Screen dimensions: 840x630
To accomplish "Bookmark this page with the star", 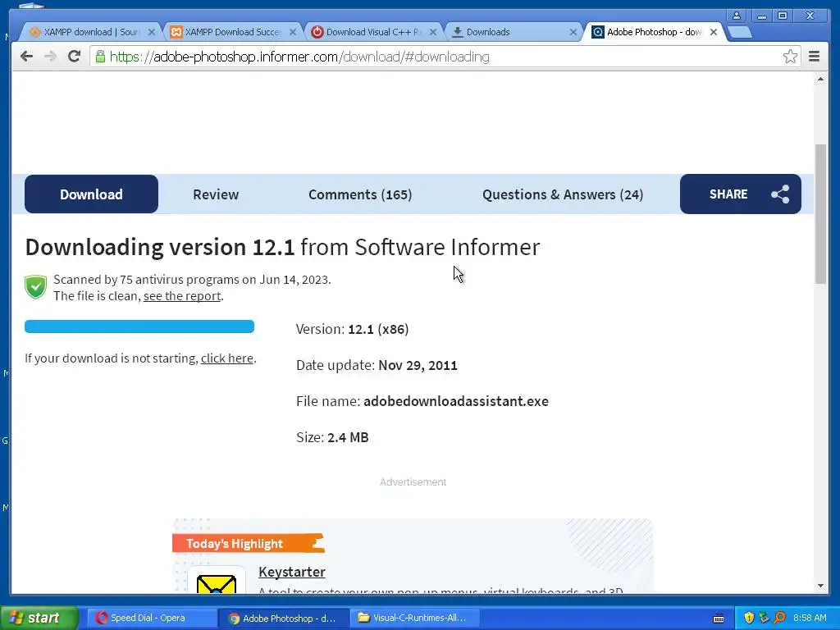I will [790, 57].
